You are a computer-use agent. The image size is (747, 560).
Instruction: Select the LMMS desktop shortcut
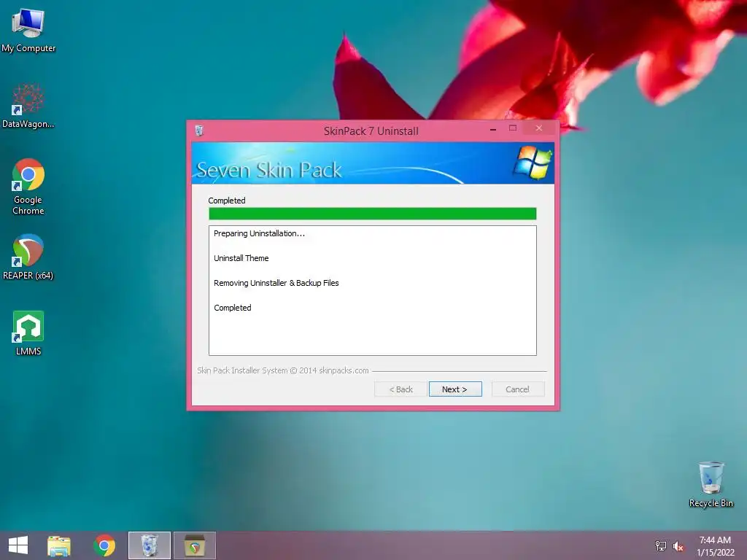tap(28, 332)
